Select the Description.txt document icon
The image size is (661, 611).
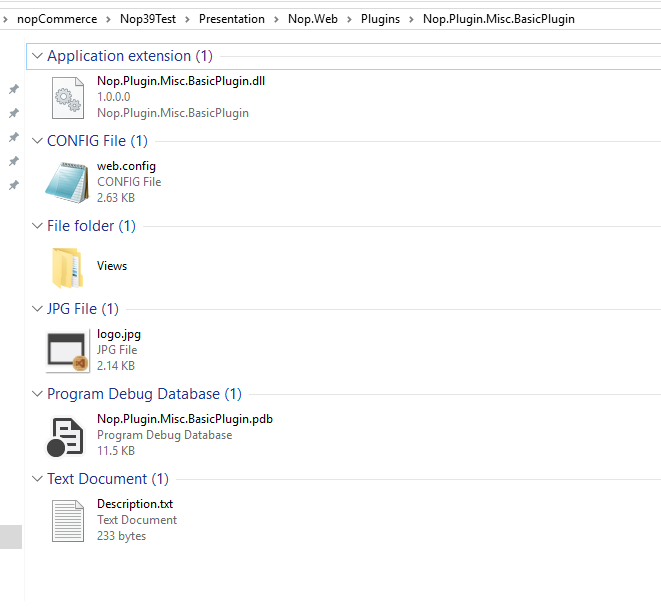(x=67, y=521)
